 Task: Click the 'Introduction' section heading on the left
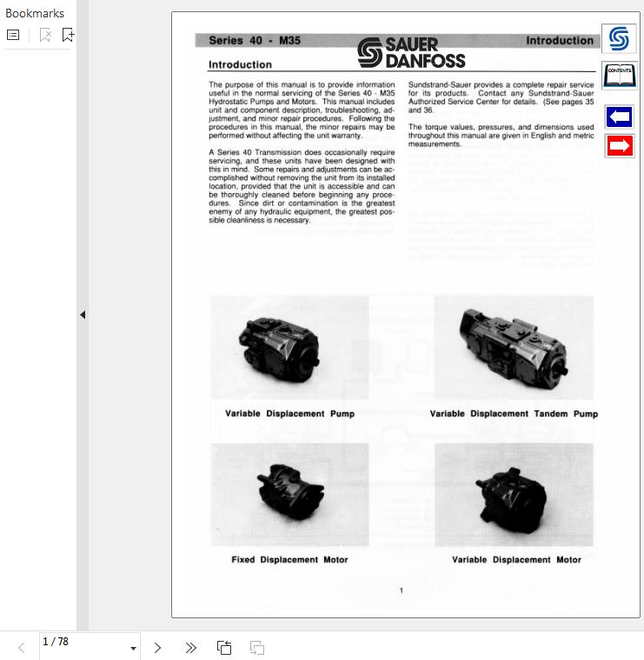(x=240, y=64)
